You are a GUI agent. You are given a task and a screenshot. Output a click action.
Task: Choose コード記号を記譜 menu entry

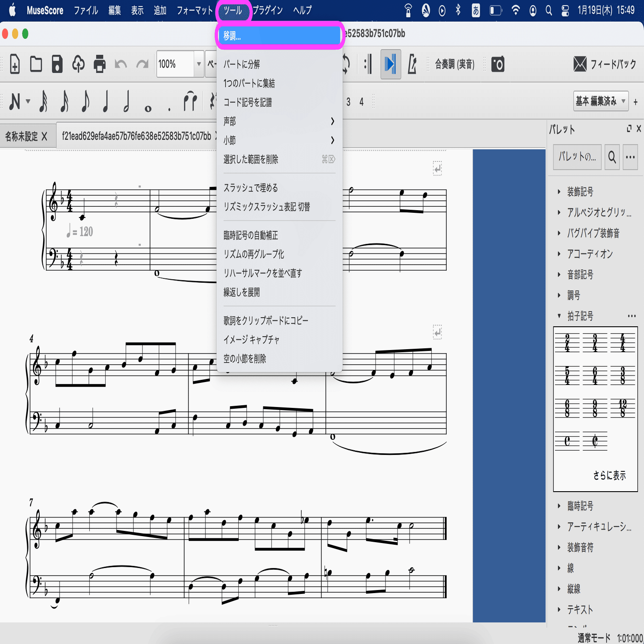279,102
